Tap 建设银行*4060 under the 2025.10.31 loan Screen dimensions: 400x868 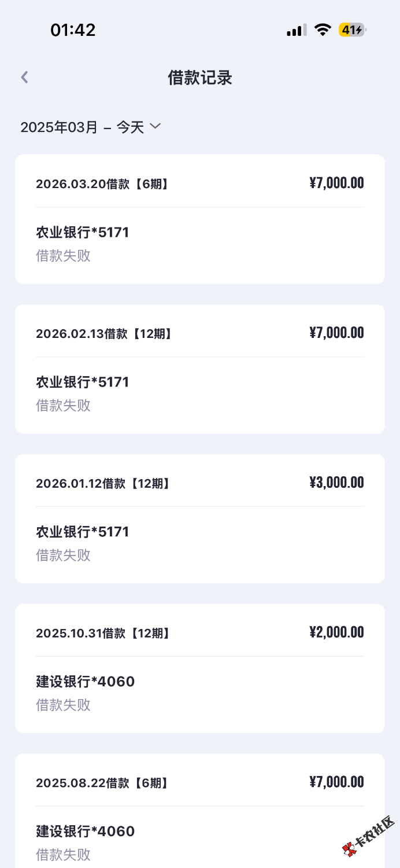[x=85, y=682]
